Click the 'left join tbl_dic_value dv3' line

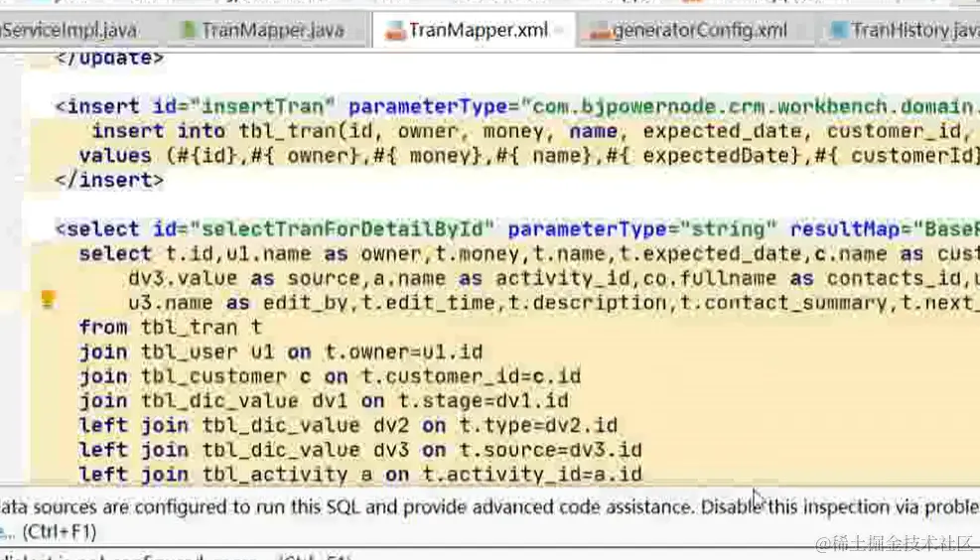coord(360,450)
